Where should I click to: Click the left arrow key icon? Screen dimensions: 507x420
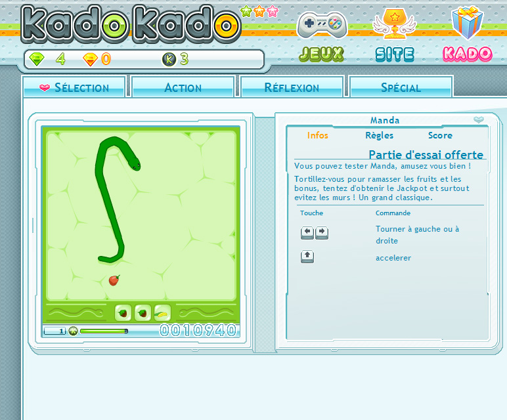307,233
